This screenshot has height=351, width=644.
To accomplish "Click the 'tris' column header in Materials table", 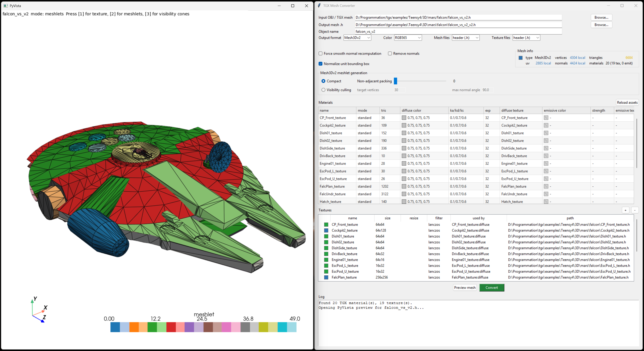I will tap(389, 110).
